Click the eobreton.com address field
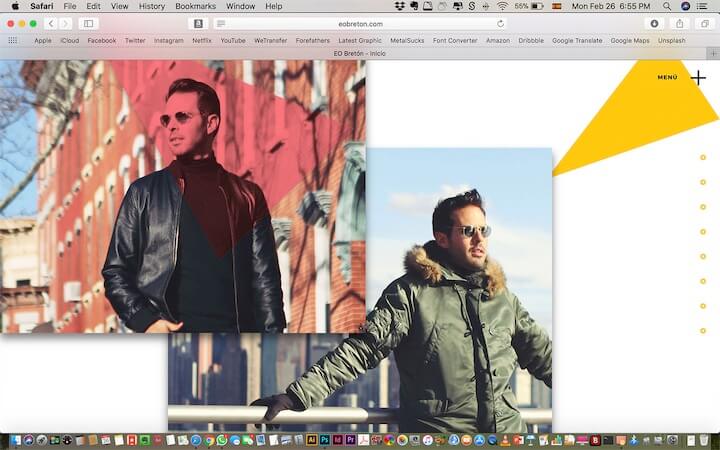The height and width of the screenshot is (450, 720). [360, 23]
